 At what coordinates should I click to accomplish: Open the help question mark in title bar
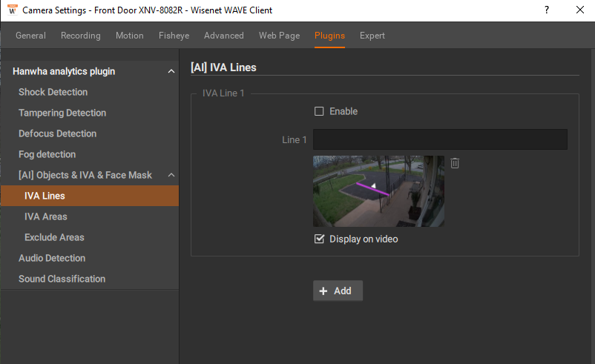(x=547, y=10)
